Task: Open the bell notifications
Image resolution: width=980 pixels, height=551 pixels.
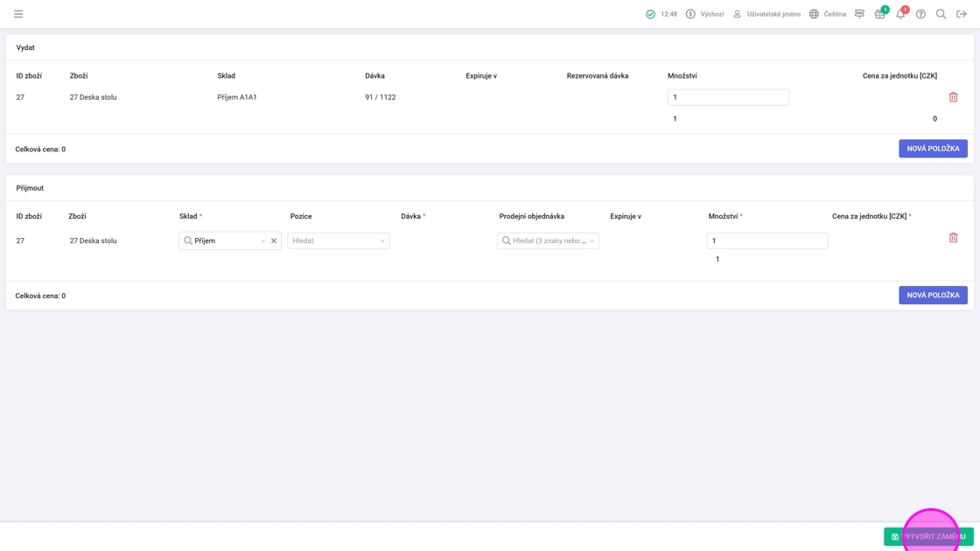Action: click(900, 14)
